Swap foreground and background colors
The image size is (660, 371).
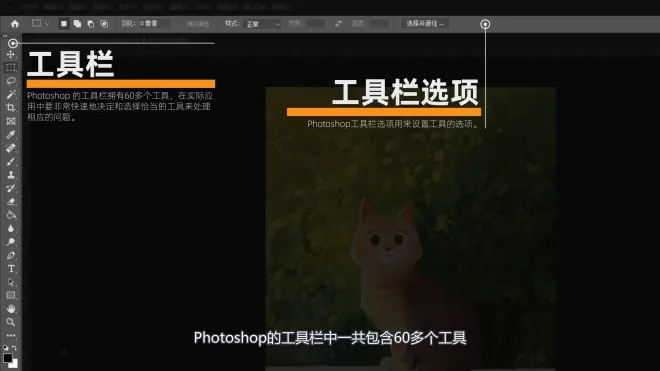(x=15, y=347)
